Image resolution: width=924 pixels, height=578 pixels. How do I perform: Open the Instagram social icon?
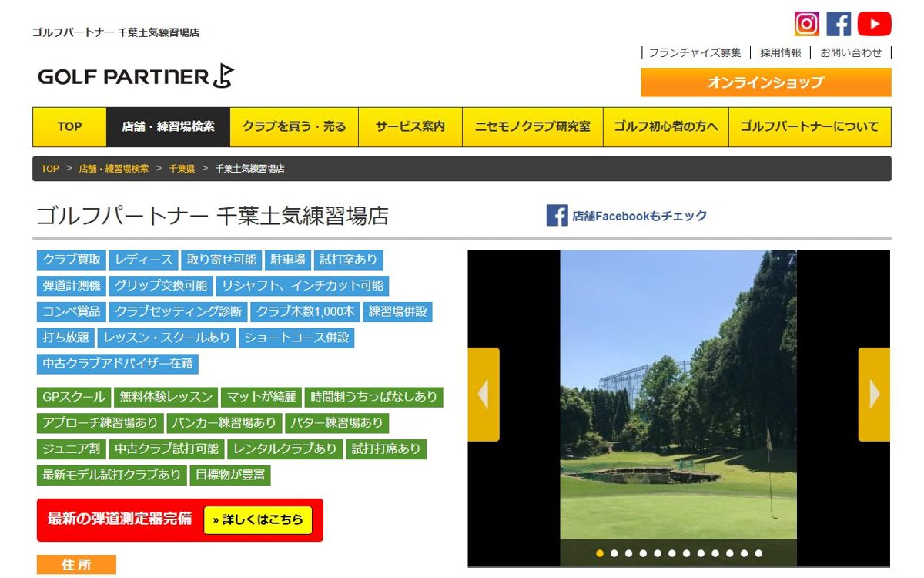pos(806,24)
